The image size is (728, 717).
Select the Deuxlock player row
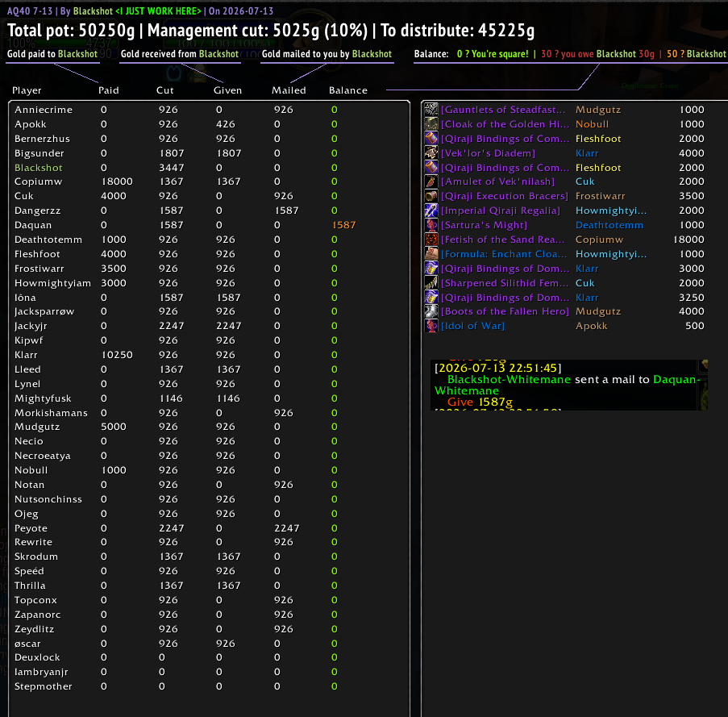pos(209,657)
